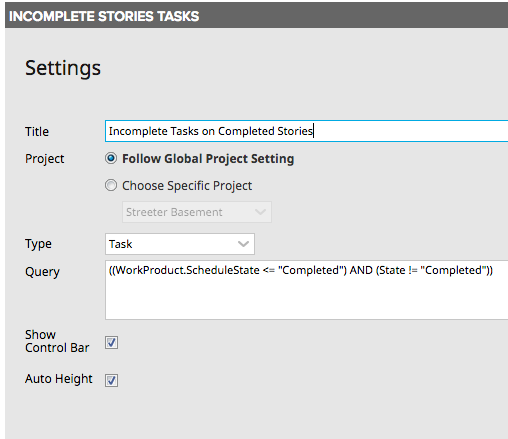The width and height of the screenshot is (508, 439).
Task: Click the Title text input field
Action: (306, 131)
